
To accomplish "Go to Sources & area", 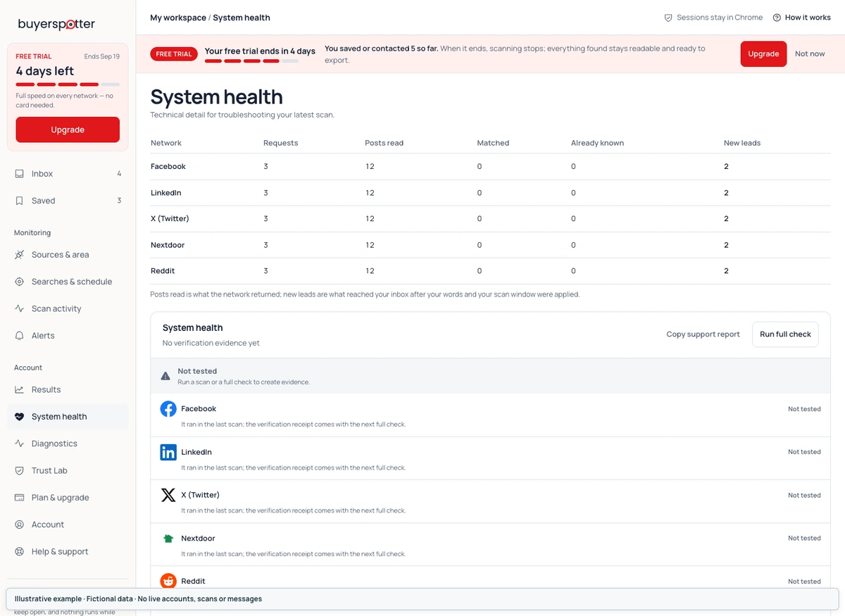I will pos(68,255).
